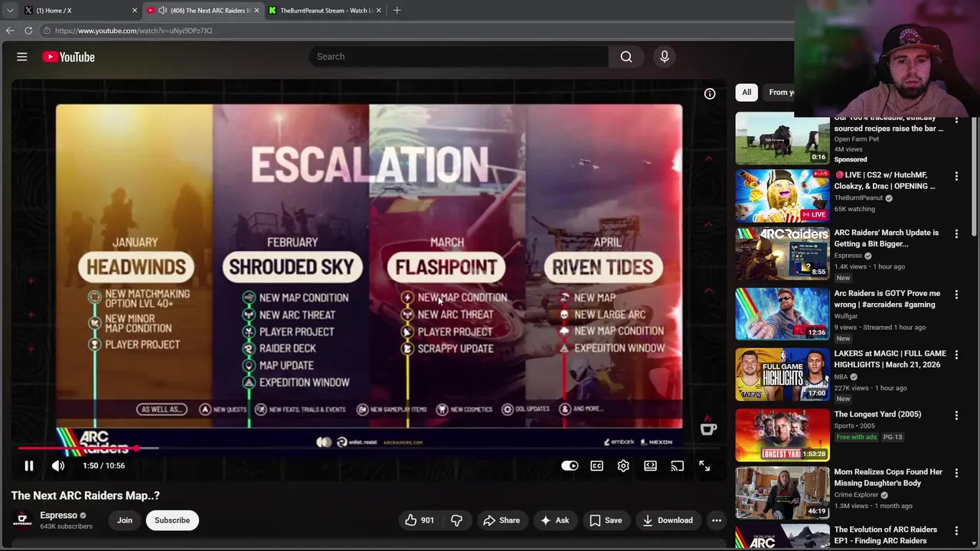Screen dimensions: 980x551
Task: Reload the current page
Action: pos(28,31)
